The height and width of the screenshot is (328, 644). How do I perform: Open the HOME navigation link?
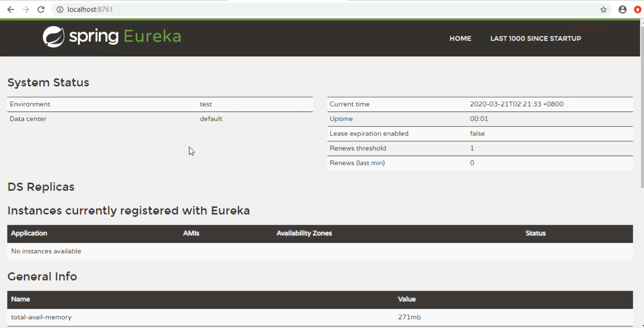tap(460, 38)
